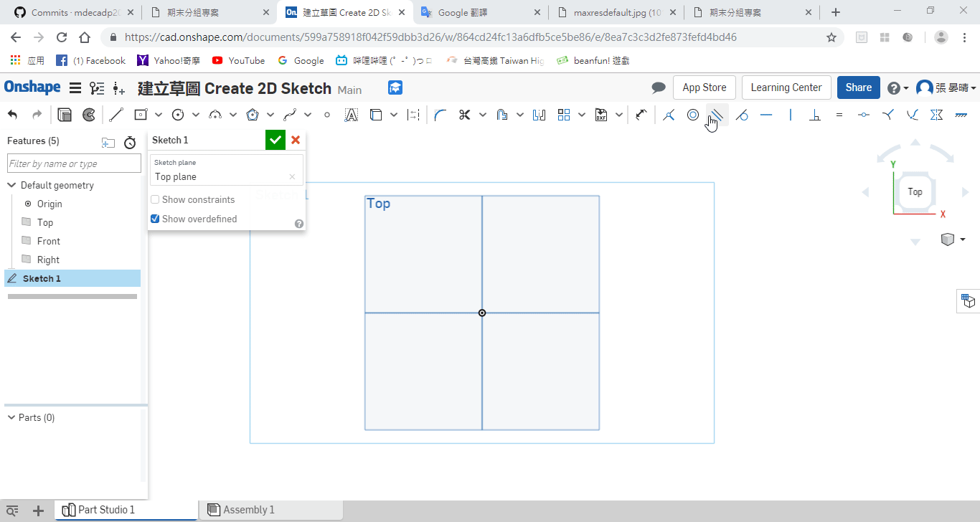Select the 3 point arc tool

click(x=215, y=115)
